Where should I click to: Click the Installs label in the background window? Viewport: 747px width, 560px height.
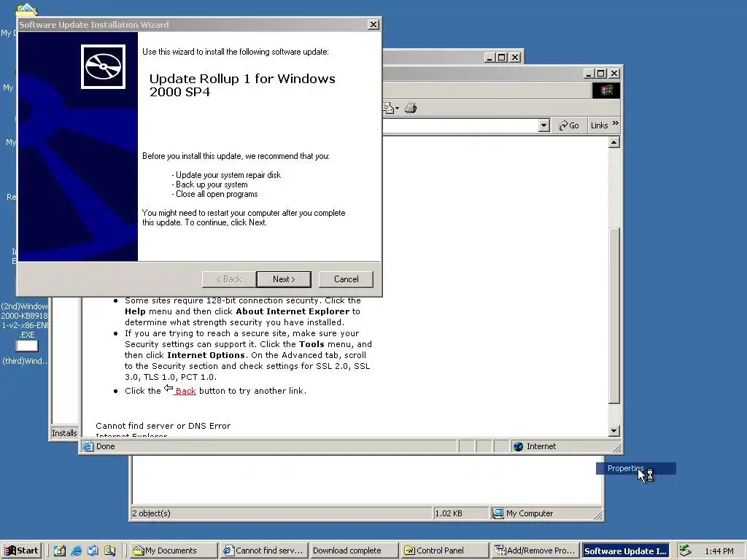tap(64, 433)
